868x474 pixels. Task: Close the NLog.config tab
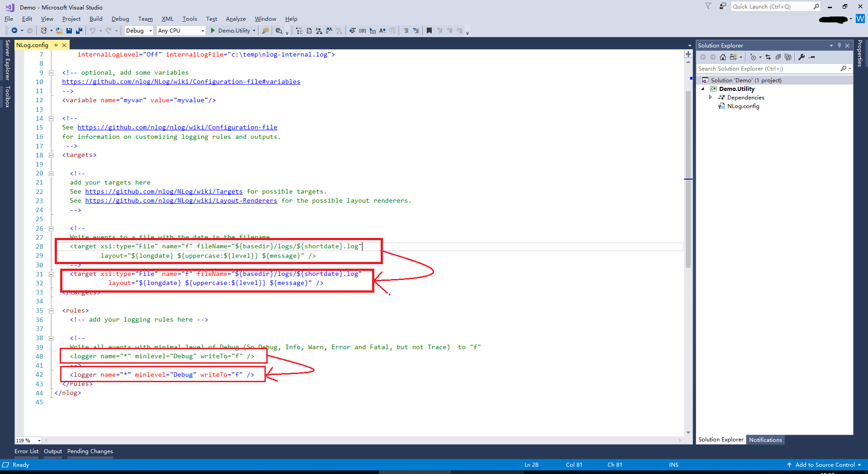coord(64,45)
